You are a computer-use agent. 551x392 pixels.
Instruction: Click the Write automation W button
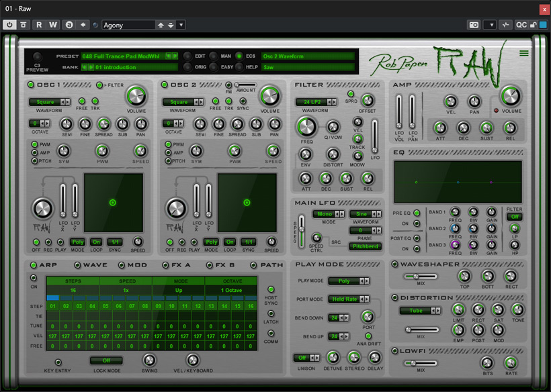pyautogui.click(x=52, y=25)
